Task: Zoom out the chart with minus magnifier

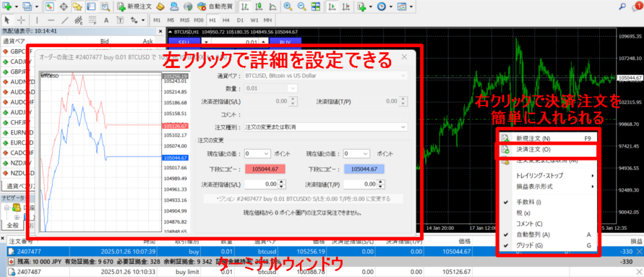Action: click(301, 6)
